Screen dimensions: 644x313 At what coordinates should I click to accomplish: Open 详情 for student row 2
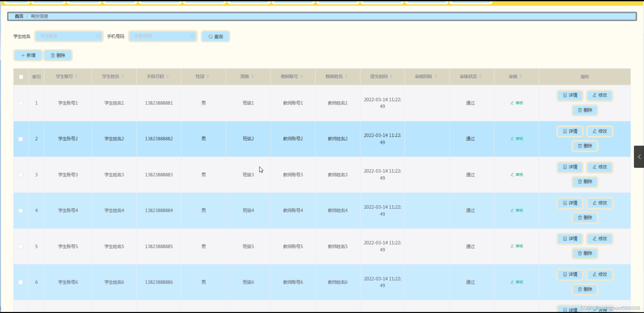570,131
